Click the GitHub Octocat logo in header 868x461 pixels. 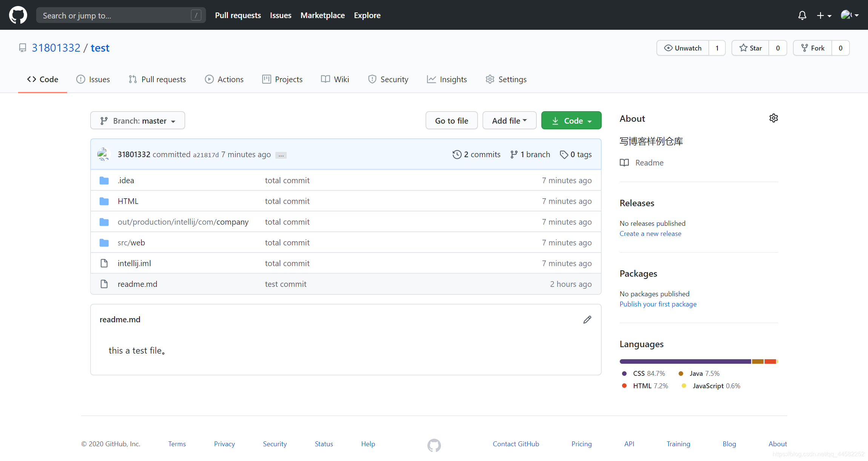click(x=18, y=15)
